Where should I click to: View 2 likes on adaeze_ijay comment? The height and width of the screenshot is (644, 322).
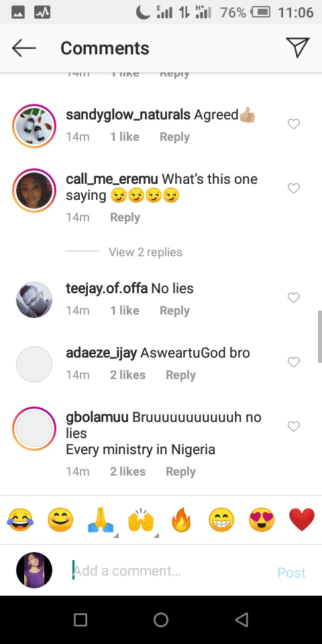[x=127, y=375]
